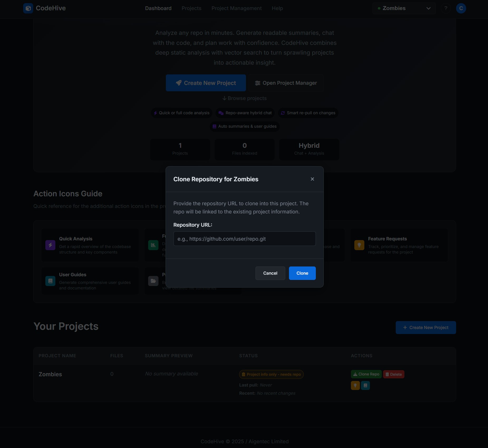Click the yellow lightbulb action for Zombies

(355, 385)
